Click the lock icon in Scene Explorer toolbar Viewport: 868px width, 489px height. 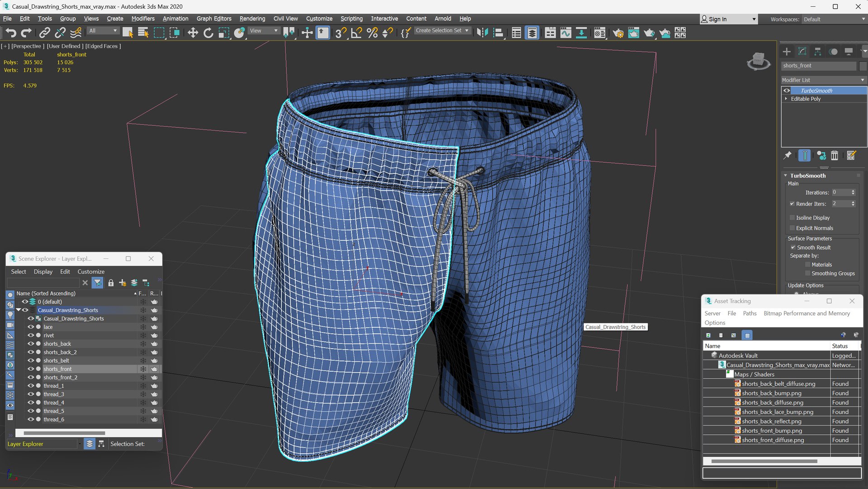point(111,283)
